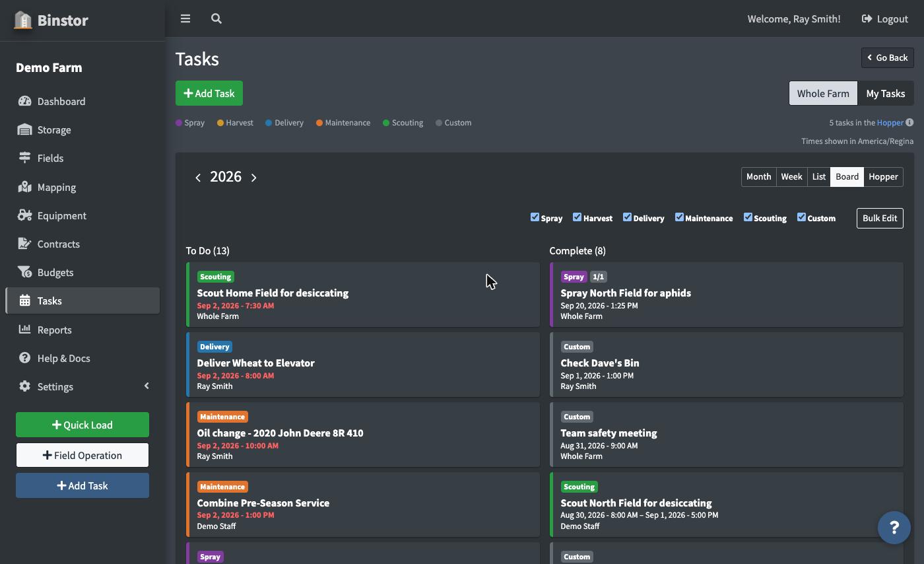
Task: Switch to Week view tab
Action: (x=791, y=176)
